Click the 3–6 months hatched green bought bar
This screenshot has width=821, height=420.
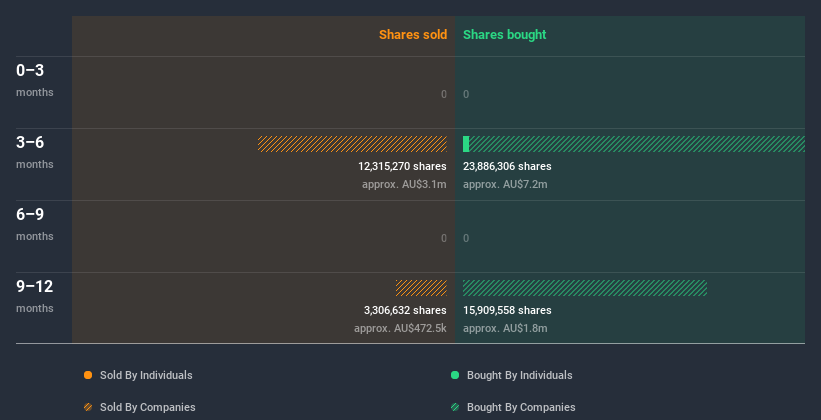(637, 144)
